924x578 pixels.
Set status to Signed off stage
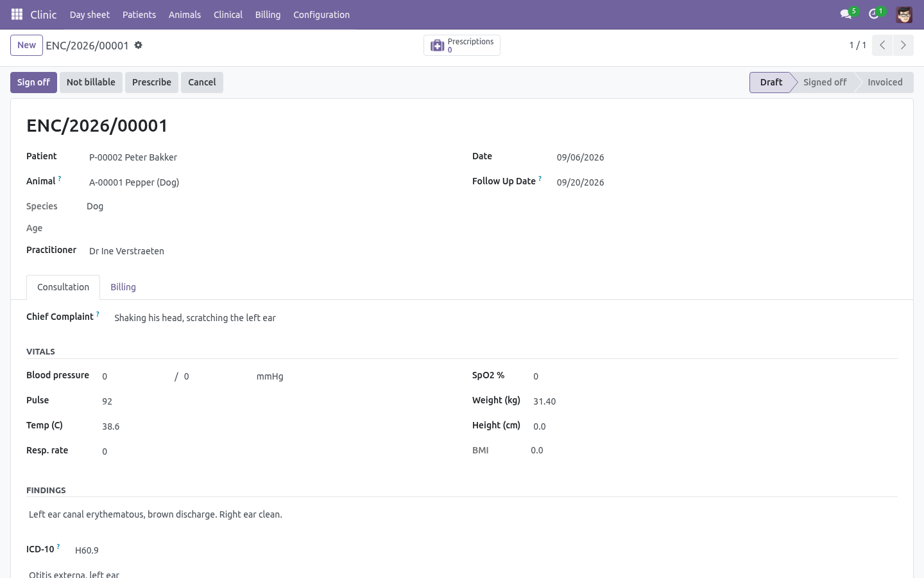[825, 82]
